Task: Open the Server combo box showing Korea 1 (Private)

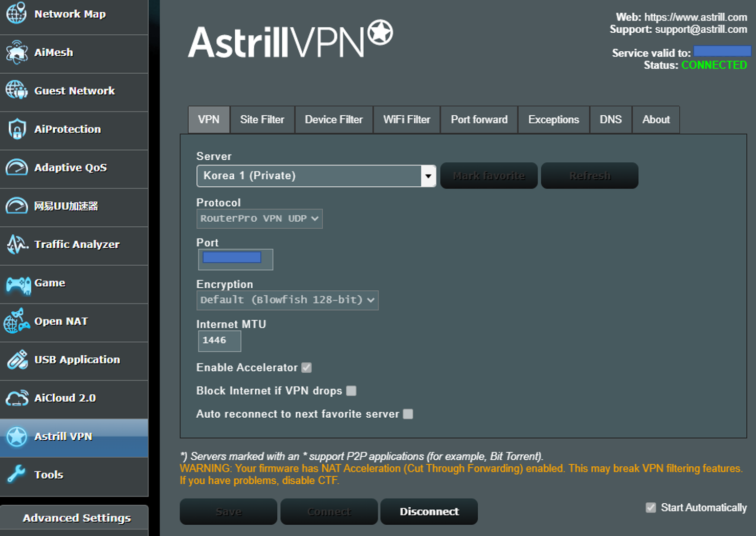Action: coord(316,176)
